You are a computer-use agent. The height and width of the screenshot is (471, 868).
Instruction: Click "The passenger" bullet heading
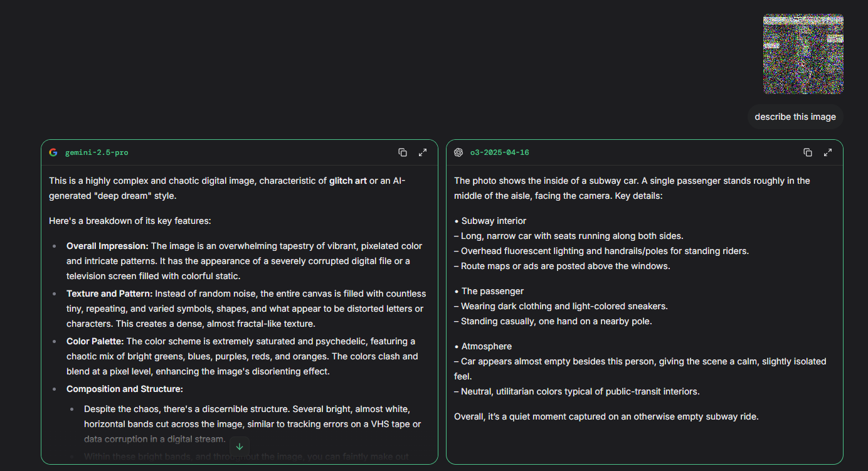tap(492, 291)
